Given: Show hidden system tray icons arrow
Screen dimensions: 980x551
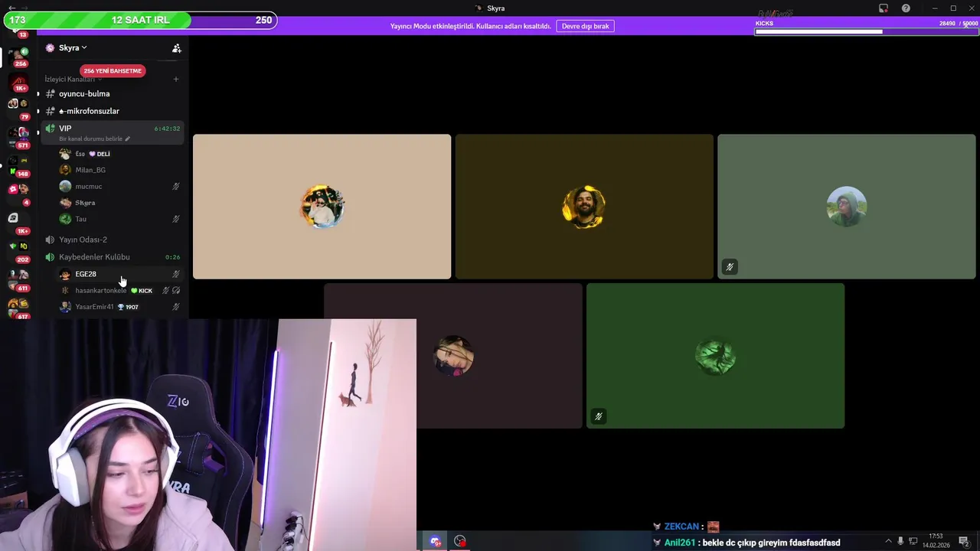Looking at the screenshot, I should pos(888,541).
